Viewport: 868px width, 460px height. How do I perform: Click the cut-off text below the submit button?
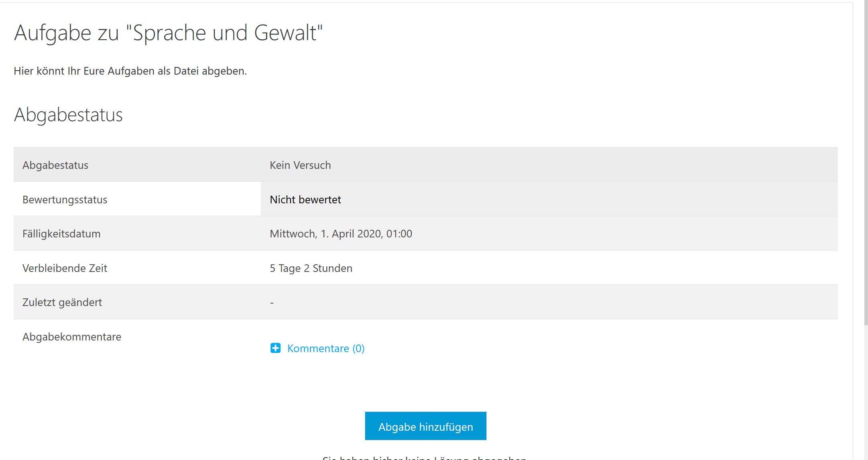425,457
